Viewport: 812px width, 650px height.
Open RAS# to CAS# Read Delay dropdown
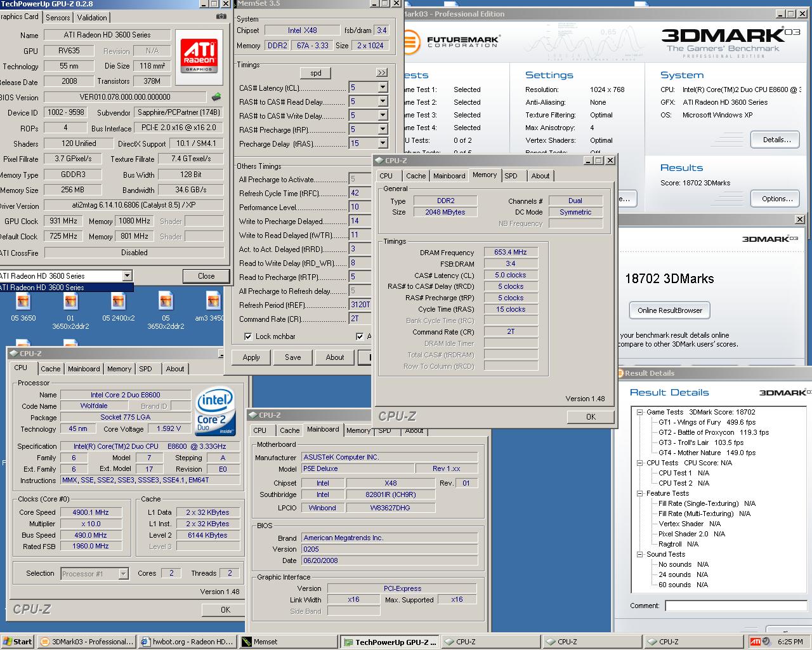pyautogui.click(x=383, y=102)
